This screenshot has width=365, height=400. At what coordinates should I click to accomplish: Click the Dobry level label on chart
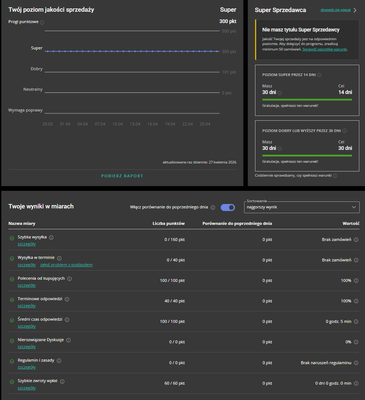click(x=36, y=69)
